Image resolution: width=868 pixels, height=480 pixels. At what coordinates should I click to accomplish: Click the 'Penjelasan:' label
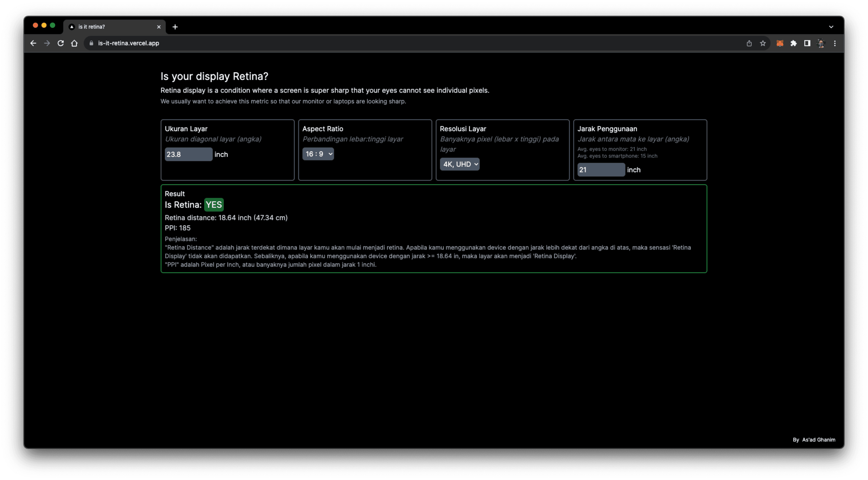coord(181,239)
